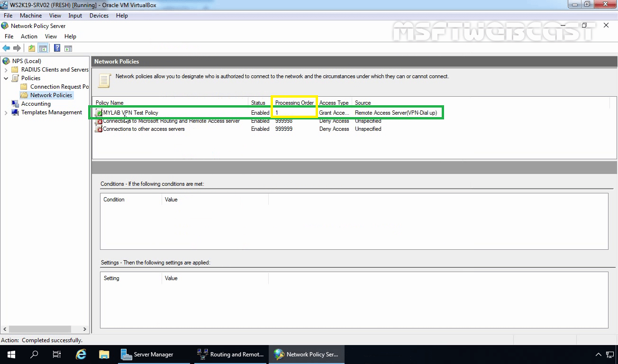Viewport: 618px width, 364px height.
Task: Click the Accounting computers icon
Action: (x=15, y=103)
